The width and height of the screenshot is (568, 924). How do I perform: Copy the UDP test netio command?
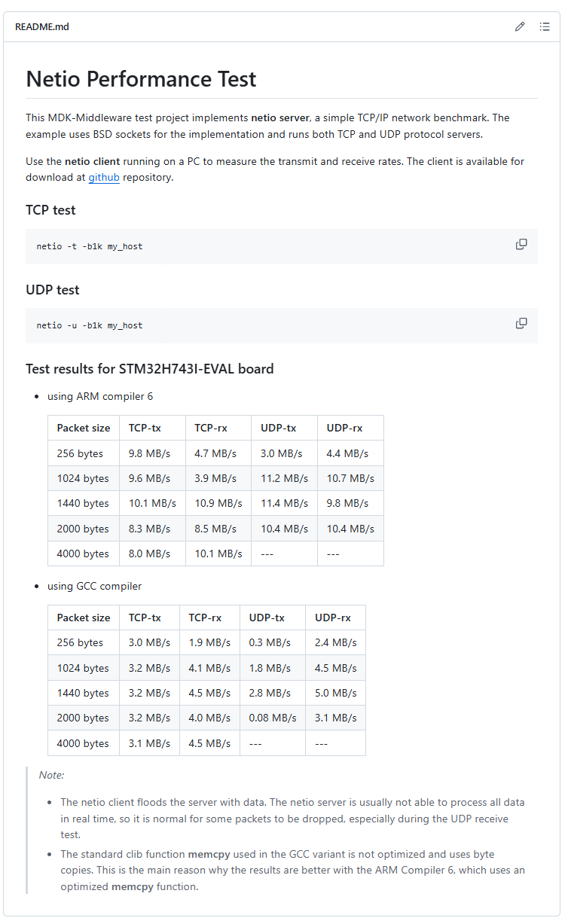(x=521, y=324)
